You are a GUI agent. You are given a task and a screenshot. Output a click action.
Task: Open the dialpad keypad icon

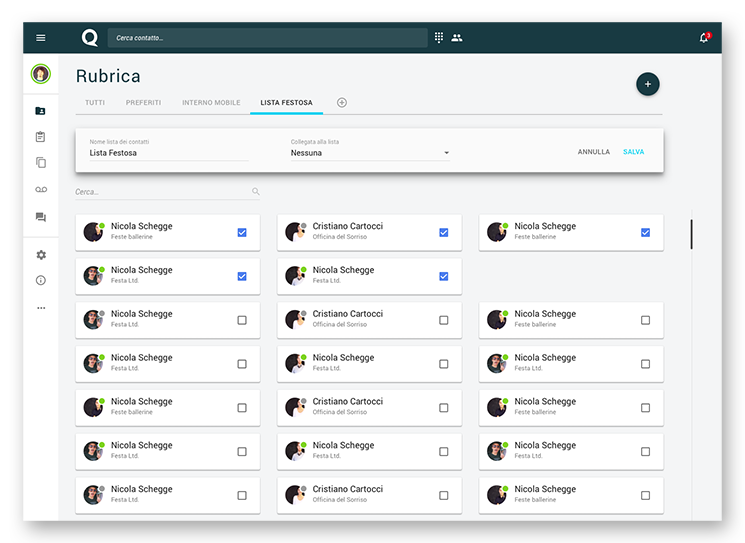tap(439, 38)
